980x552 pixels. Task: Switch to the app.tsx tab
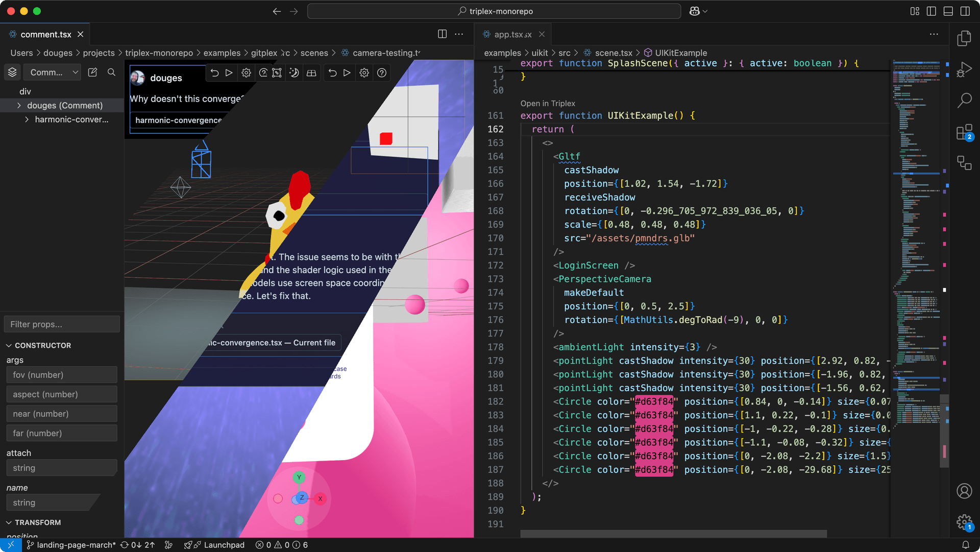click(512, 34)
